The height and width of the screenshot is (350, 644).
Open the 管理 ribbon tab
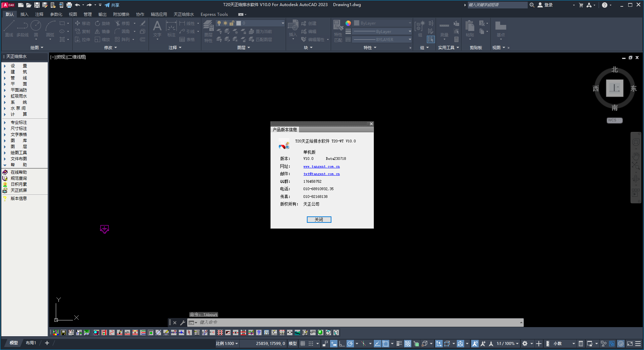88,14
